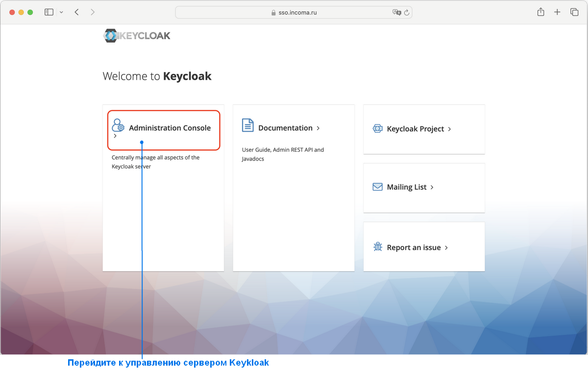Viewport: 588px width, 372px height.
Task: Click the chevron next to Keycloak Project
Action: click(x=449, y=129)
